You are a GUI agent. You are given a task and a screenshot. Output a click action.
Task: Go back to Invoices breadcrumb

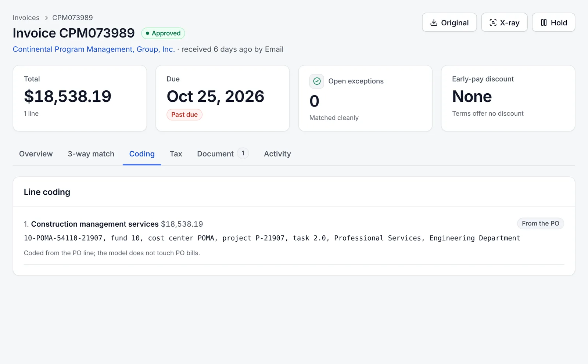click(x=26, y=18)
